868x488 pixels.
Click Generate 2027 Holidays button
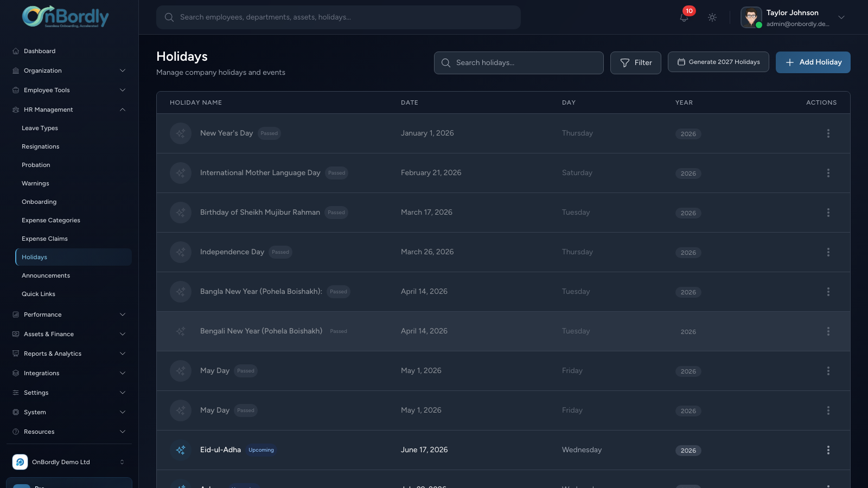click(718, 62)
